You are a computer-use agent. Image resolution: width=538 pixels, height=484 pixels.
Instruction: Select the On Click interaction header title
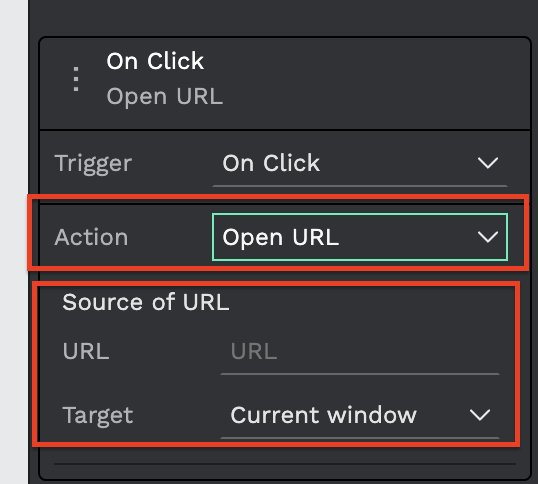155,61
